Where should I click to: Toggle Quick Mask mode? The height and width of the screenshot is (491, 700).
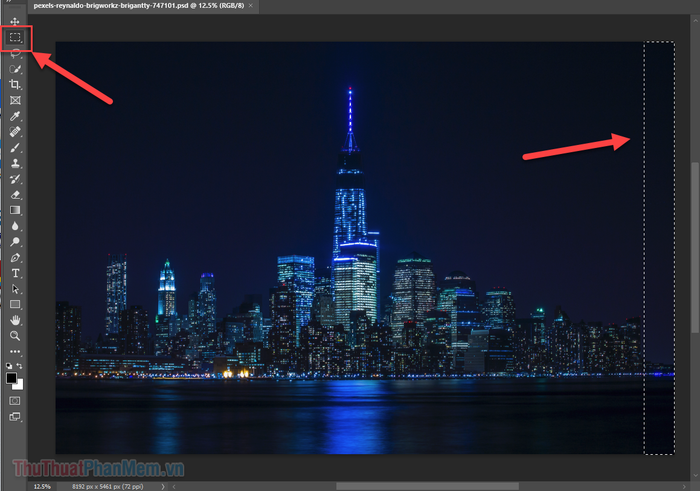coord(15,400)
